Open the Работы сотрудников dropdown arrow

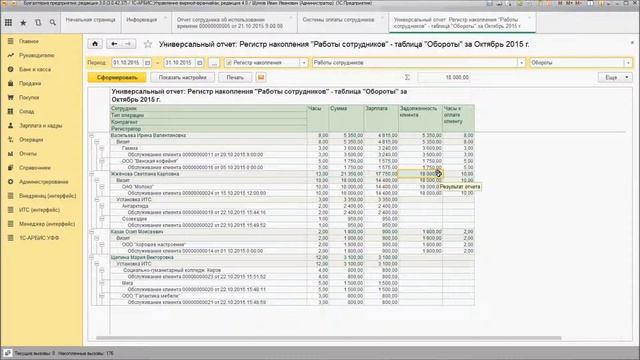click(x=521, y=63)
